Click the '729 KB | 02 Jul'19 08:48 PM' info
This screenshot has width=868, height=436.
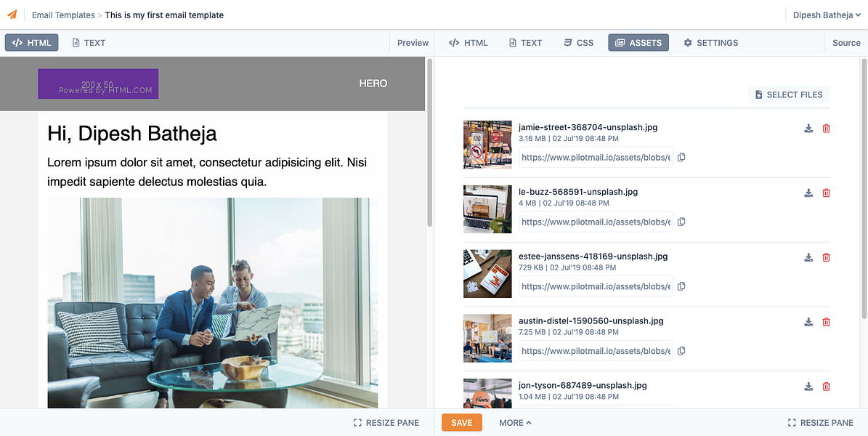[567, 267]
